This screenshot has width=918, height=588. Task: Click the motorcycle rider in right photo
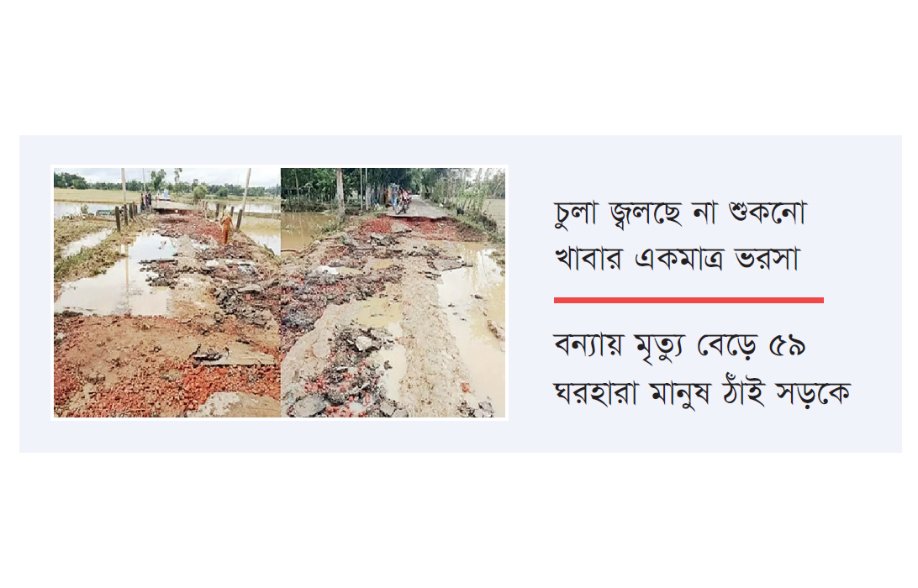point(403,202)
